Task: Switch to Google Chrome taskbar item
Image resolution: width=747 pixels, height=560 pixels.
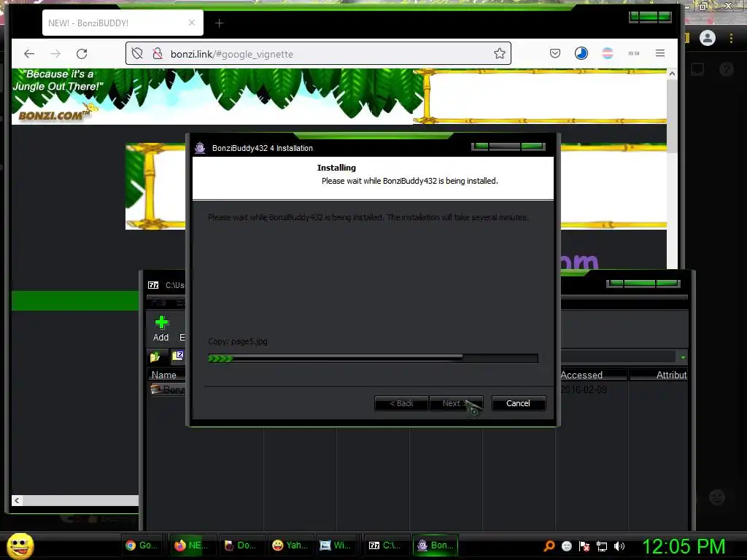Action: click(142, 545)
